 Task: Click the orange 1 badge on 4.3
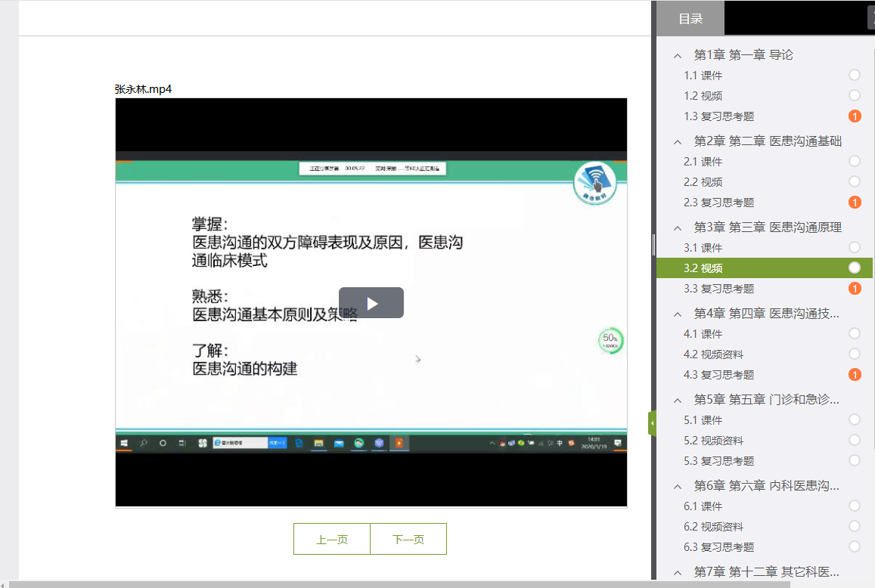pos(855,375)
